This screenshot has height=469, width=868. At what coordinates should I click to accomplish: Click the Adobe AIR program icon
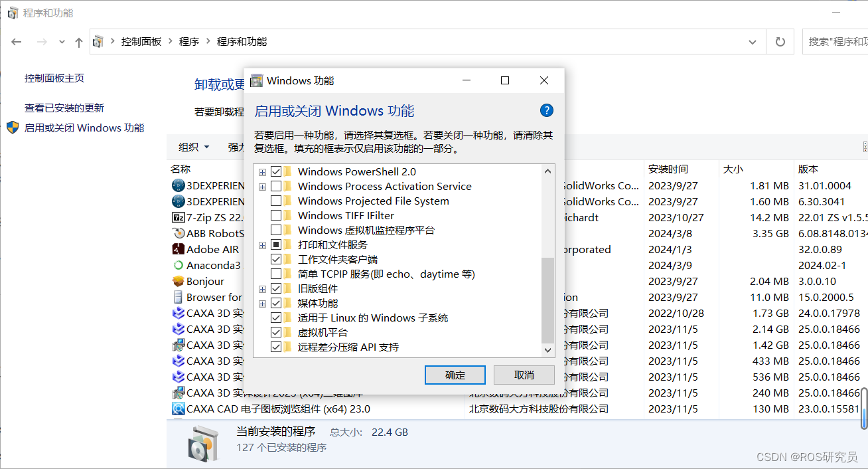(x=178, y=249)
